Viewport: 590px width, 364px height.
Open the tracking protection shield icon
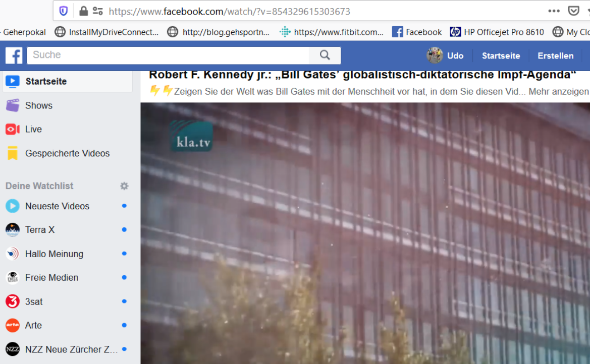[x=64, y=11]
